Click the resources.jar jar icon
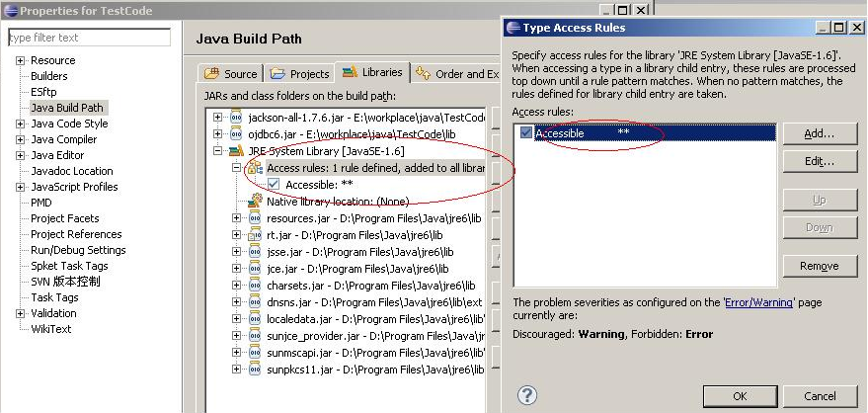 pos(255,218)
